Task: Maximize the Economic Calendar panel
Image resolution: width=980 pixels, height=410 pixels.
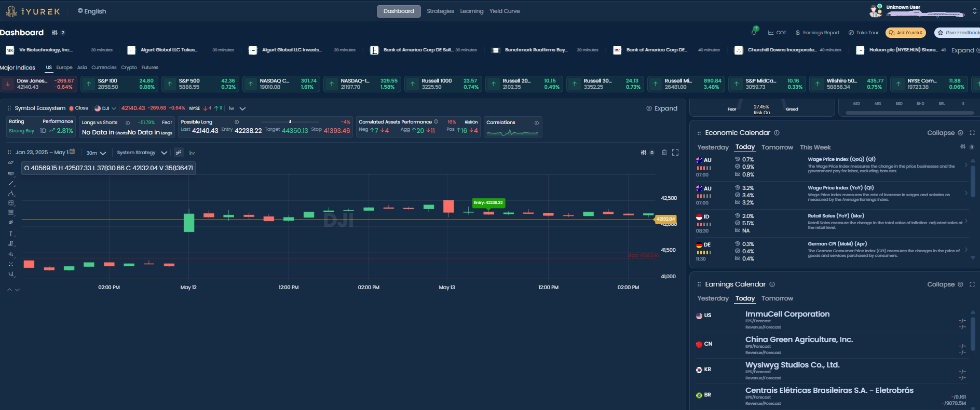Action: [x=972, y=133]
